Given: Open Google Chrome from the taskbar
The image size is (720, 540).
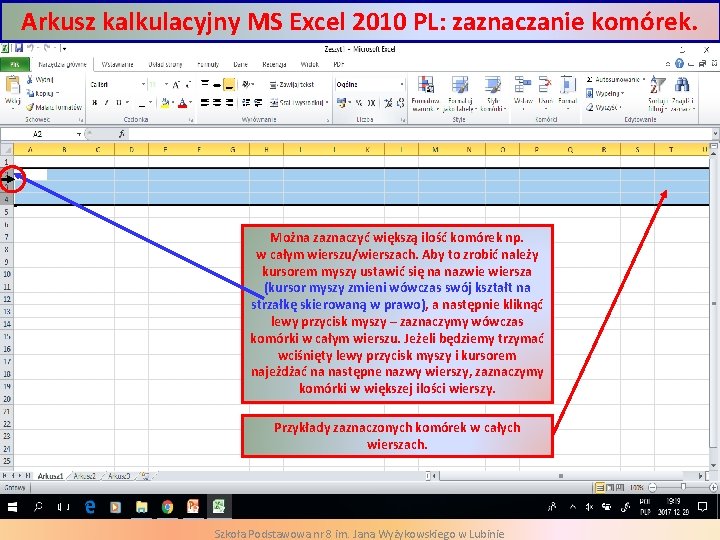Looking at the screenshot, I should pos(168,507).
